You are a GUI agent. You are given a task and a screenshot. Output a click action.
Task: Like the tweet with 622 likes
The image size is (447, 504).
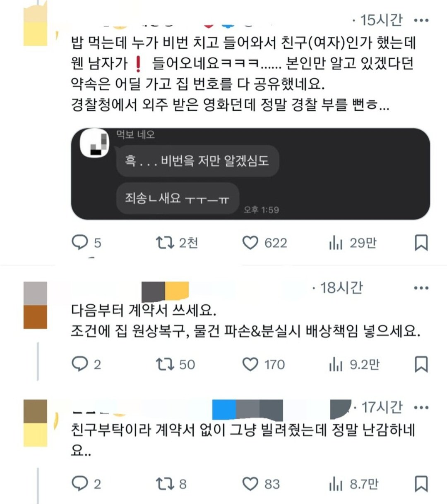[264, 243]
